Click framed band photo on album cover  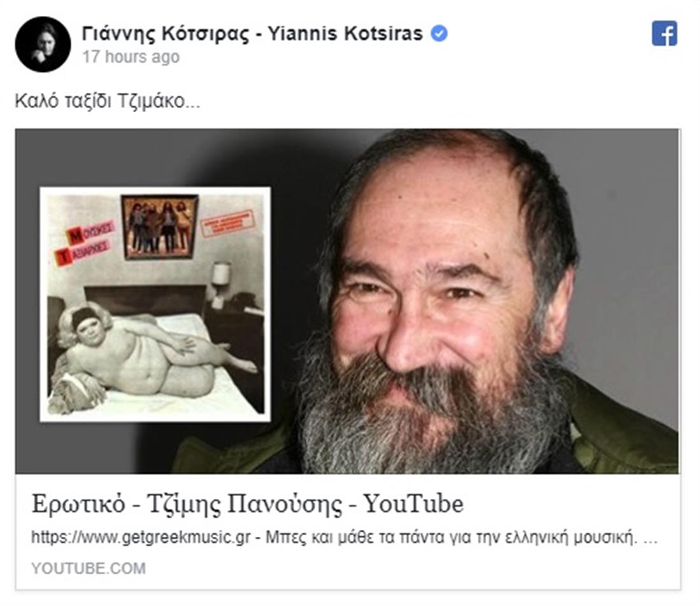[160, 227]
